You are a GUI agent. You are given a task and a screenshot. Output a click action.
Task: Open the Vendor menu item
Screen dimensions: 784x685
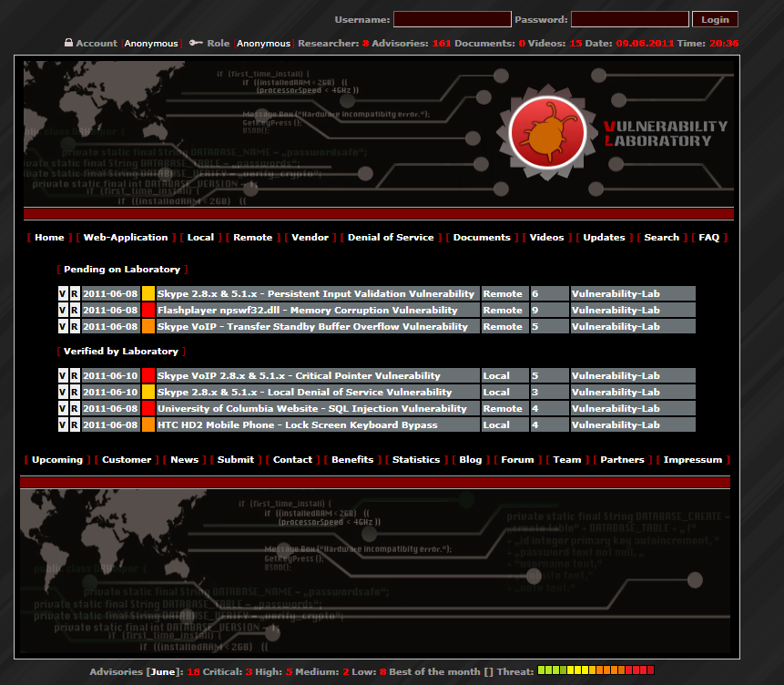tap(310, 238)
